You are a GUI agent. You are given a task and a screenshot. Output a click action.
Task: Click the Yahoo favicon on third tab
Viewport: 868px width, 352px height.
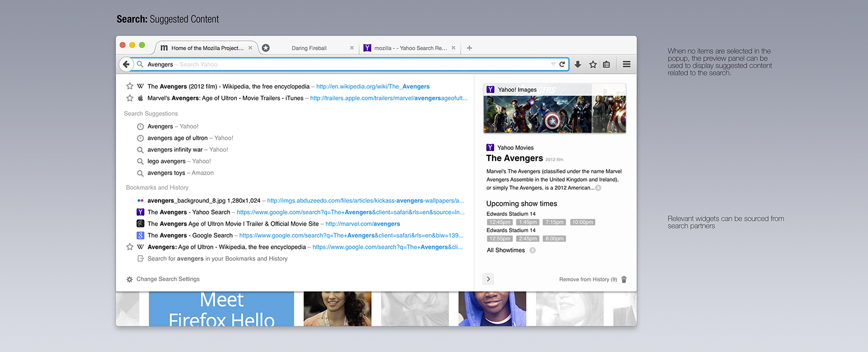point(367,48)
